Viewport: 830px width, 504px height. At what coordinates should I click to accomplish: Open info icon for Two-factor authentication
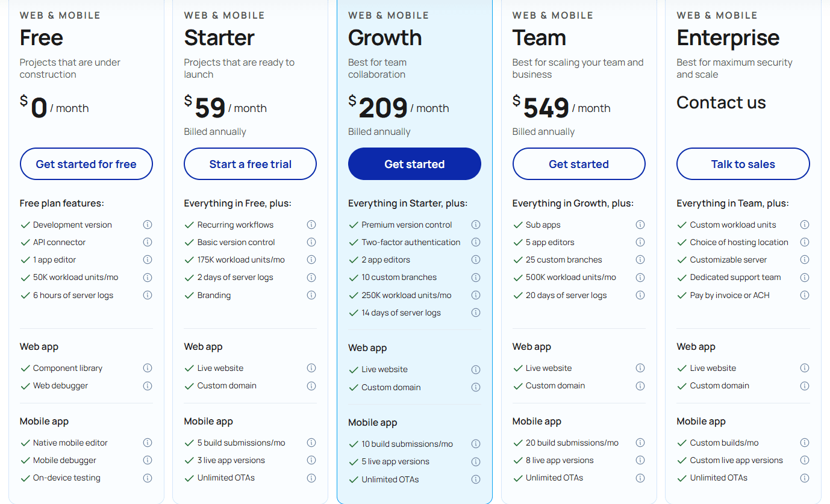point(475,242)
